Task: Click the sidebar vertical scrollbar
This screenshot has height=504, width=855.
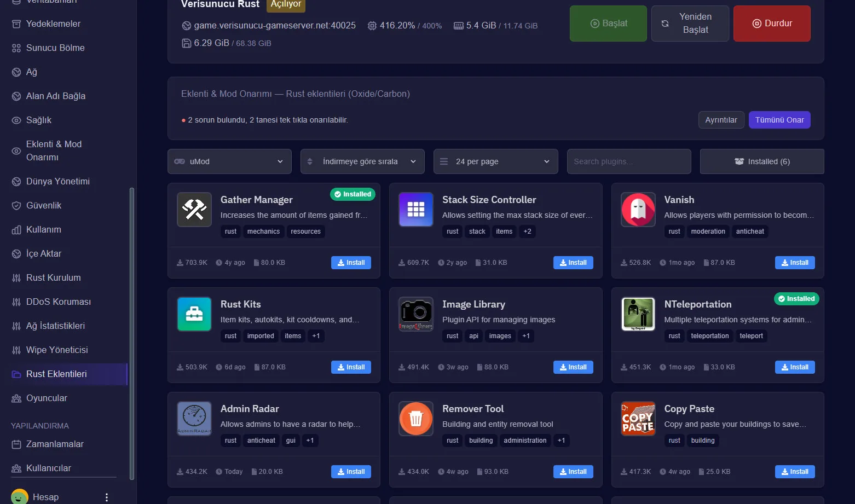Action: coord(131,334)
